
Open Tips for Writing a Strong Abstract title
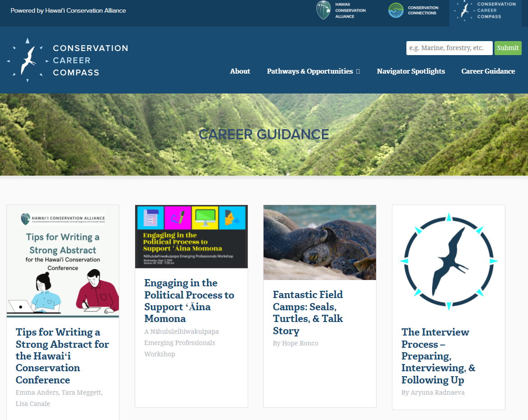coord(62,356)
